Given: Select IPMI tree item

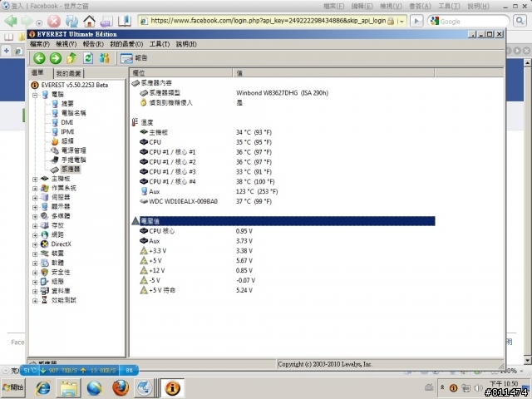Looking at the screenshot, I should [67, 131].
